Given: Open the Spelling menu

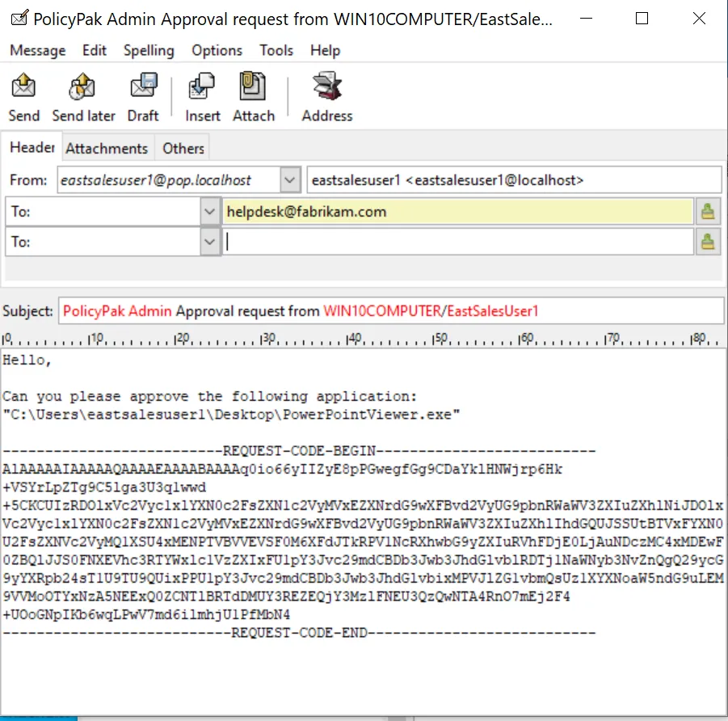Looking at the screenshot, I should pos(149,50).
